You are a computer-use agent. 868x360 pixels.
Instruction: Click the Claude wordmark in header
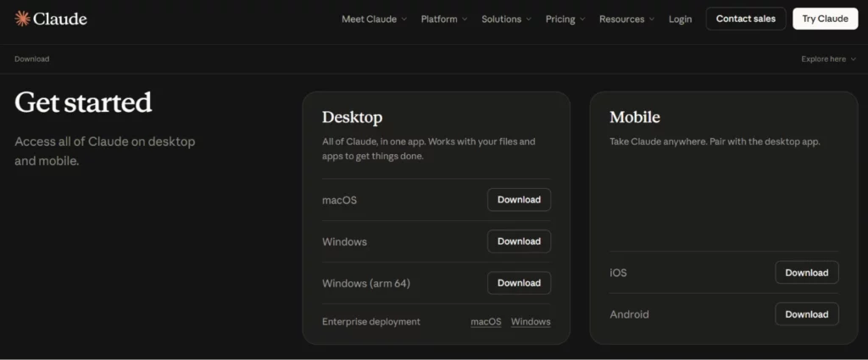60,19
